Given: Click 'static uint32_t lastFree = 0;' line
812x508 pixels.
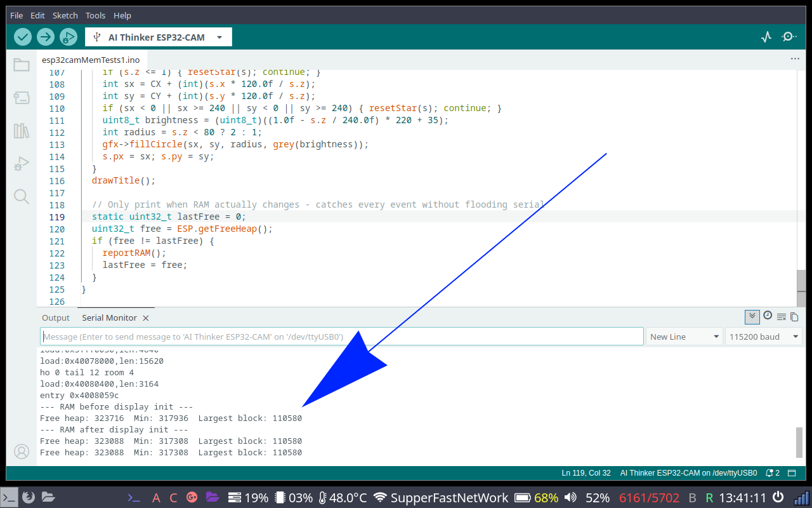Looking at the screenshot, I should pos(169,217).
